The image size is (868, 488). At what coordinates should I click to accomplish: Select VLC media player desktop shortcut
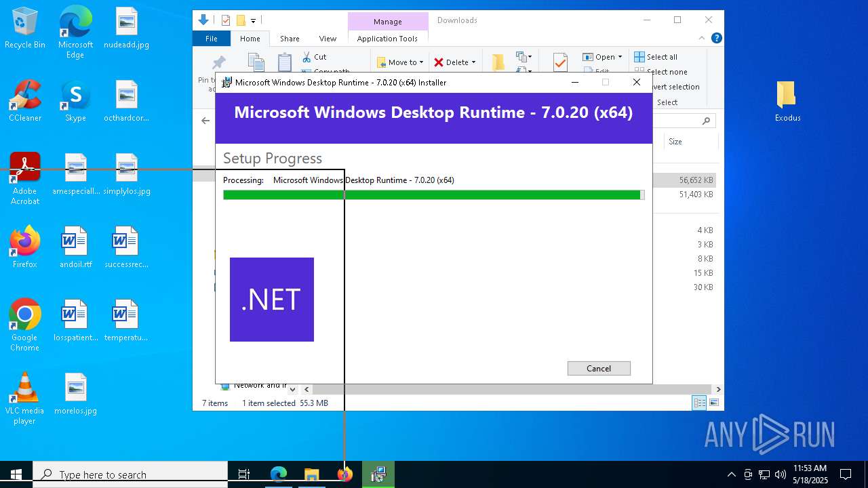click(25, 399)
